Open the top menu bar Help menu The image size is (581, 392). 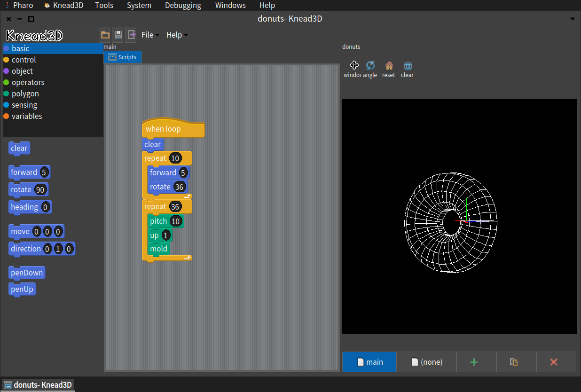(267, 5)
